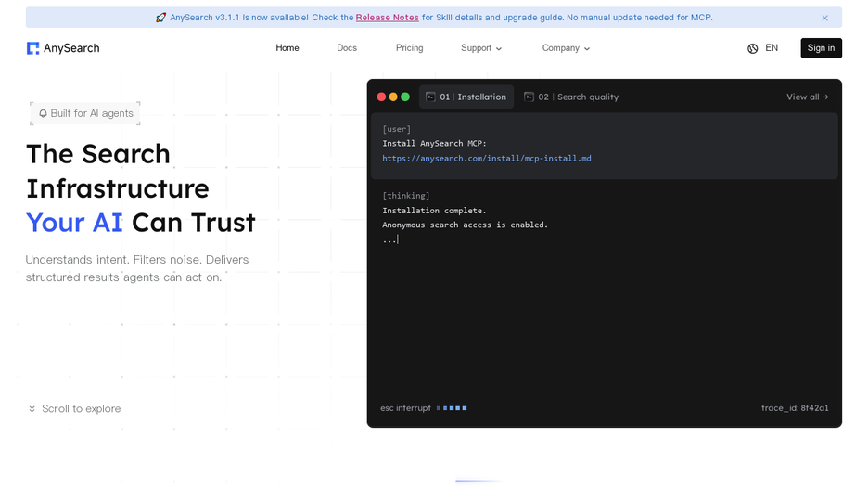Click the globe language icon
The image size is (868, 489).
click(752, 49)
